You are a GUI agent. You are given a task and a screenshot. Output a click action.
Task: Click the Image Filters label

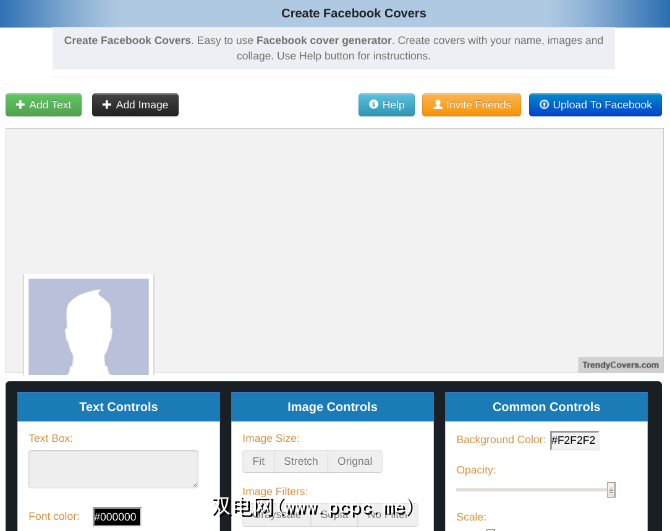tap(275, 491)
